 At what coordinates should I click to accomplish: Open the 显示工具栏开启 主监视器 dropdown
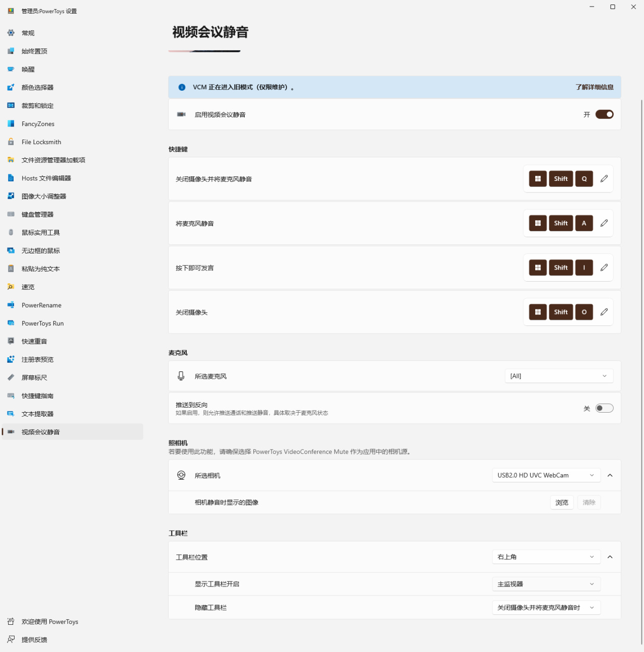546,584
